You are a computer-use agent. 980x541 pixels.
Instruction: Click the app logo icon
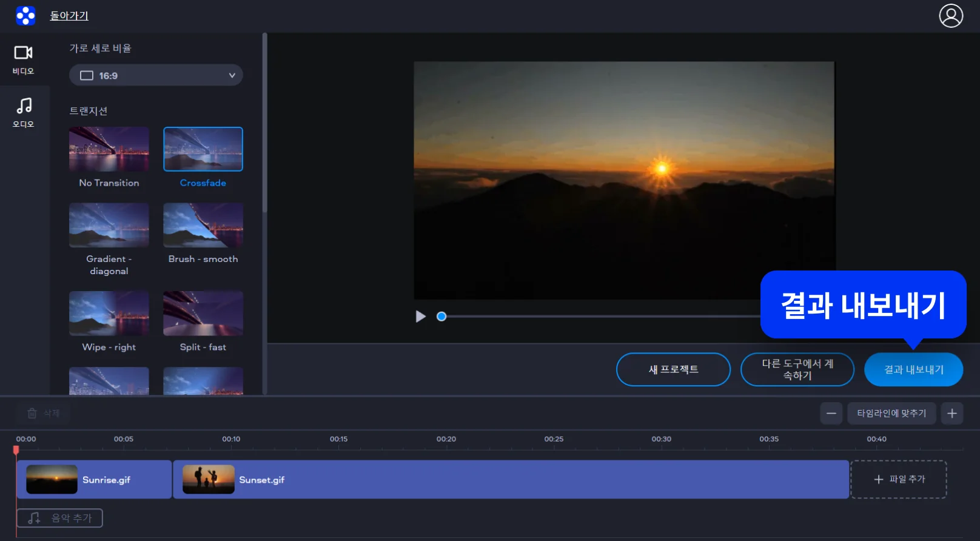(25, 16)
